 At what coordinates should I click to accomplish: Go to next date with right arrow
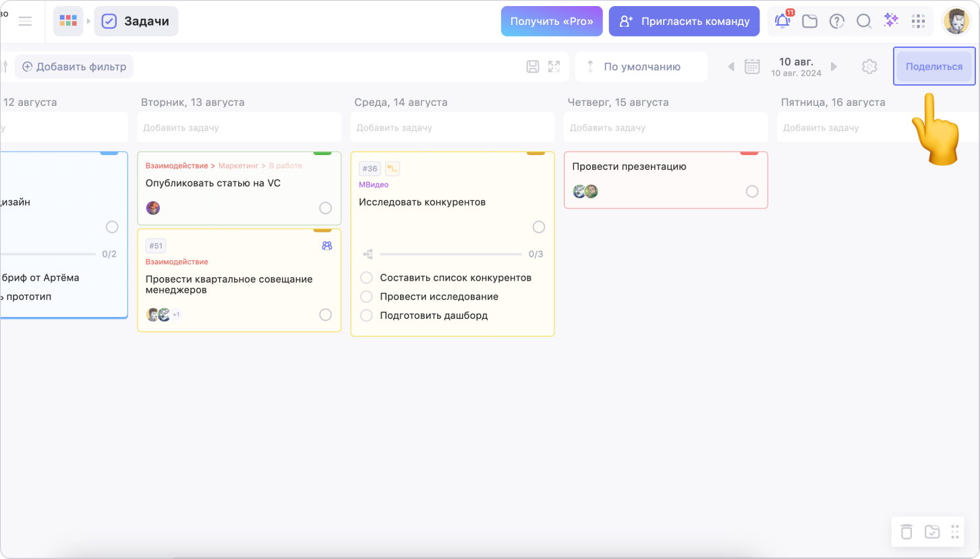pyautogui.click(x=834, y=67)
